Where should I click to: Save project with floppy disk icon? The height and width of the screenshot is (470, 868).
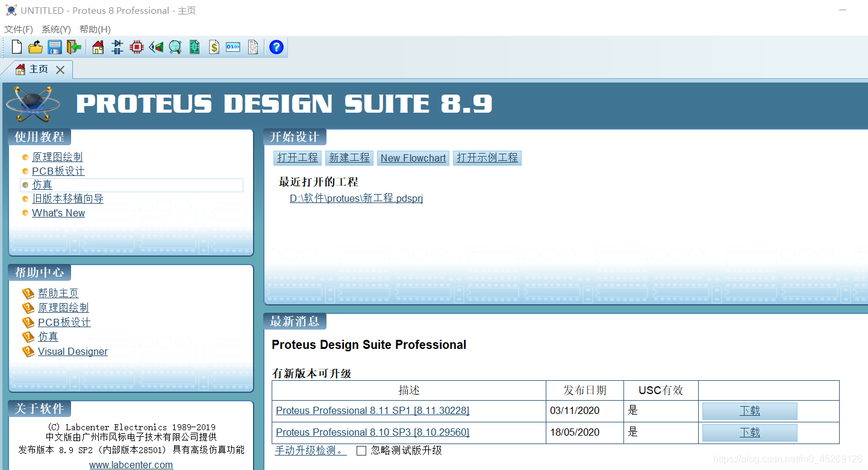click(x=55, y=46)
